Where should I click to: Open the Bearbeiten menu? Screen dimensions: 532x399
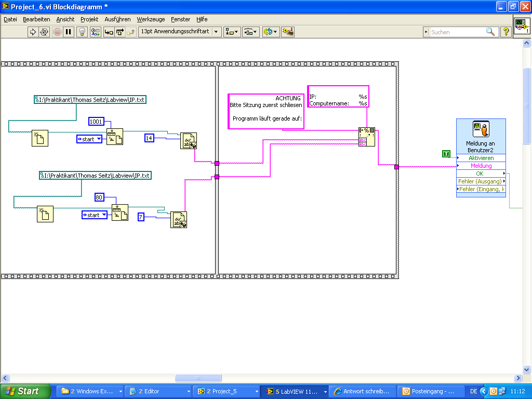[36, 19]
